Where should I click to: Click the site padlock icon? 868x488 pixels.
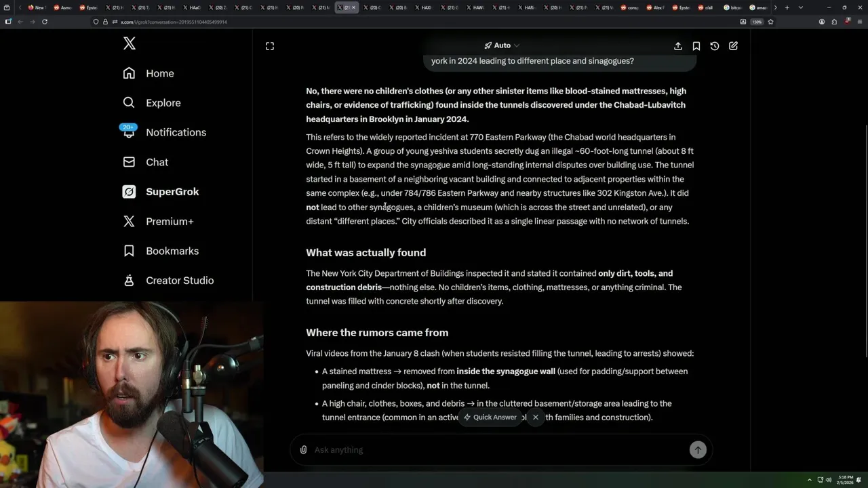click(105, 22)
